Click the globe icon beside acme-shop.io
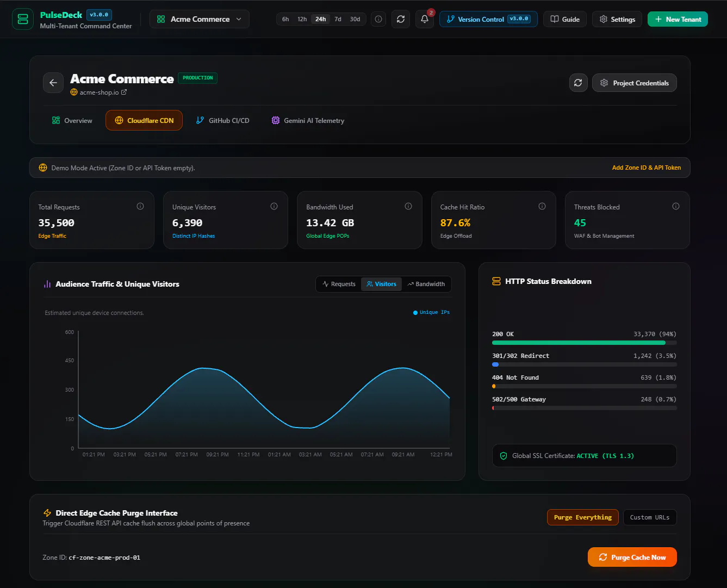 [x=74, y=92]
